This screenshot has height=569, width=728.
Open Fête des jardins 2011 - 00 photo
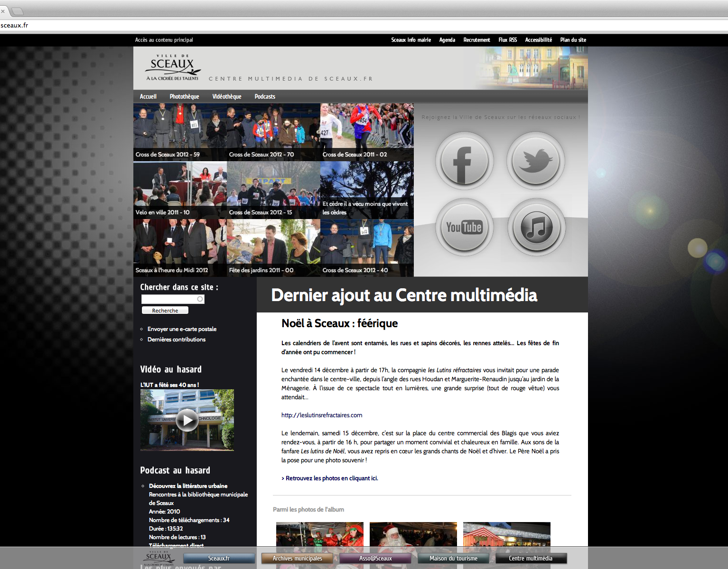click(273, 248)
